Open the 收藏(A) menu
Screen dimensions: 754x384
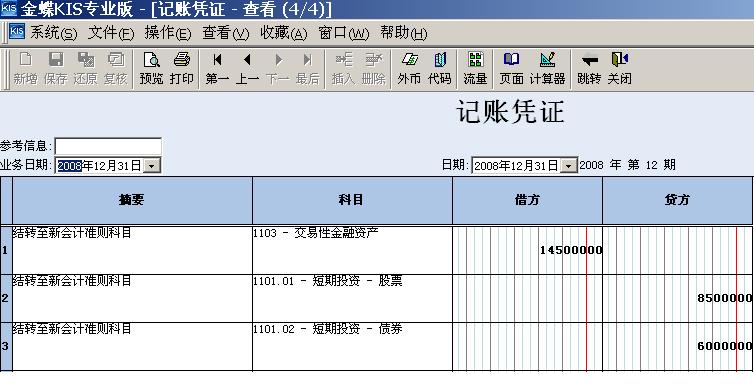(x=284, y=33)
